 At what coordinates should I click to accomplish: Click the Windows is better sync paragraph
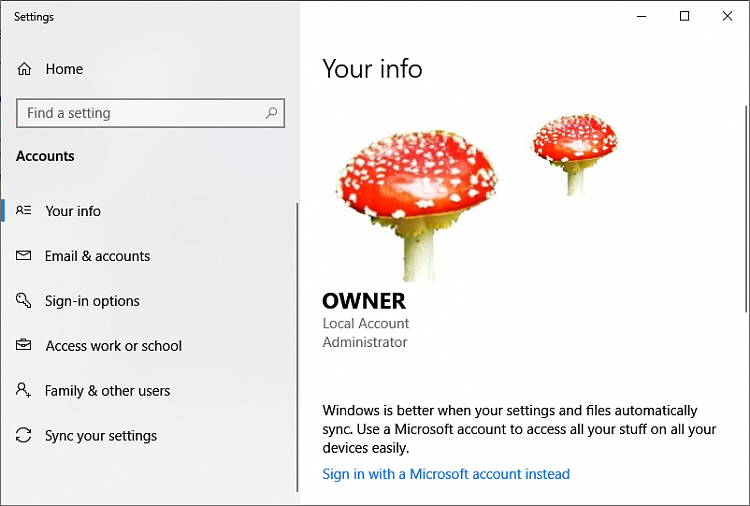[x=519, y=429]
